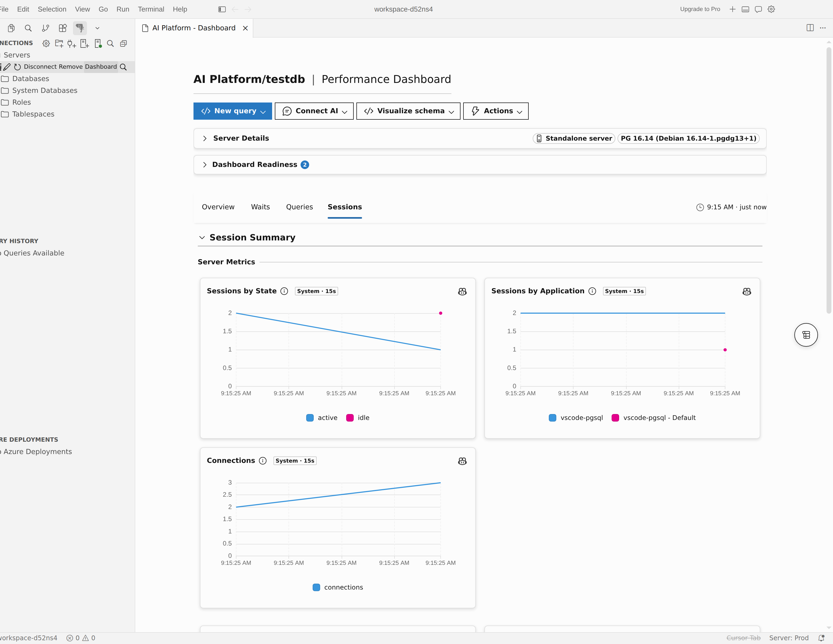Click the Copilot icon on Connections chart
The width and height of the screenshot is (833, 644).
coord(462,461)
